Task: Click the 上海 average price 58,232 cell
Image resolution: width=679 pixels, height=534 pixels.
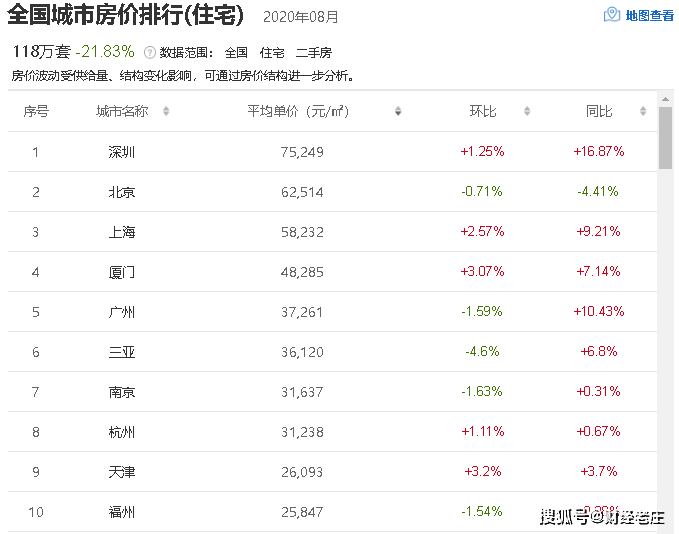Action: pos(303,232)
